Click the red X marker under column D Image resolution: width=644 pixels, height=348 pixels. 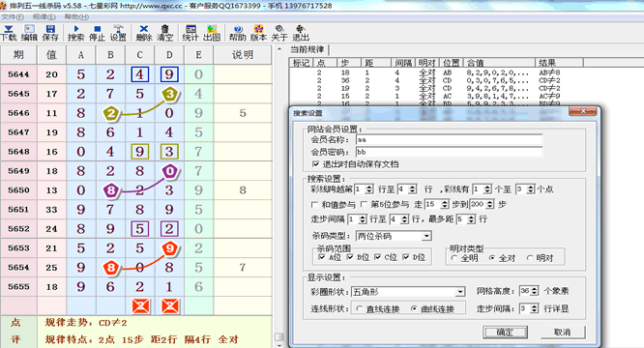coord(170,306)
